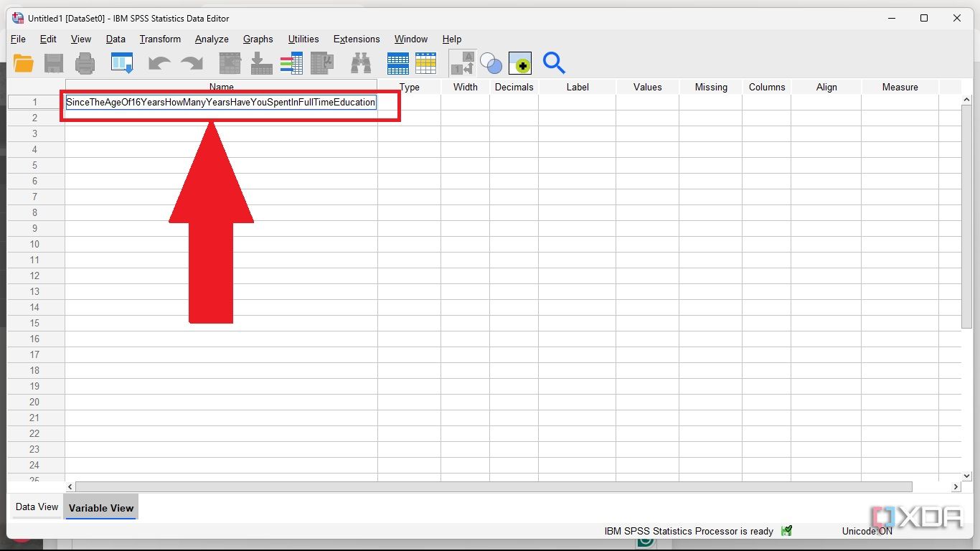Open the View menu
This screenshot has height=551, width=980.
[81, 39]
